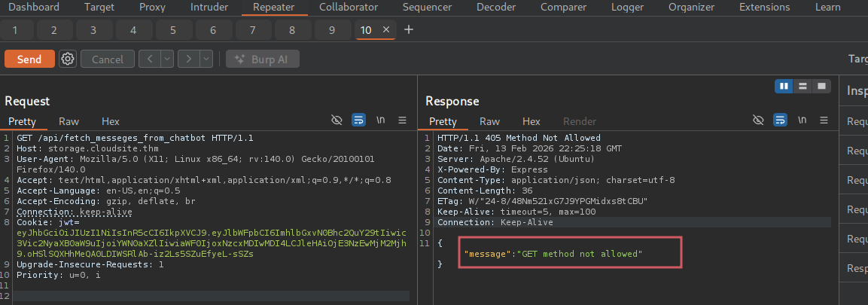Click the Cancel button
Screen dimensions: 868x305
point(108,59)
